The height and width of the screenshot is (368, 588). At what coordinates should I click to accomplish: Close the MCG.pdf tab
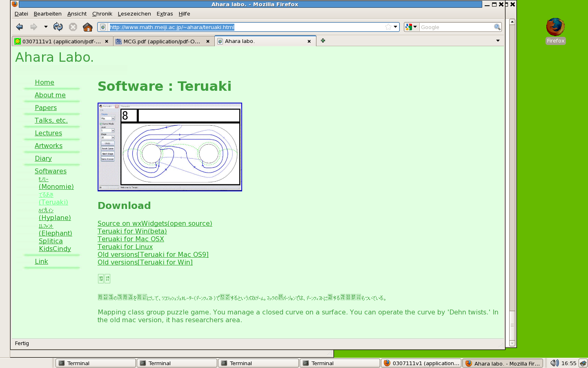click(208, 41)
